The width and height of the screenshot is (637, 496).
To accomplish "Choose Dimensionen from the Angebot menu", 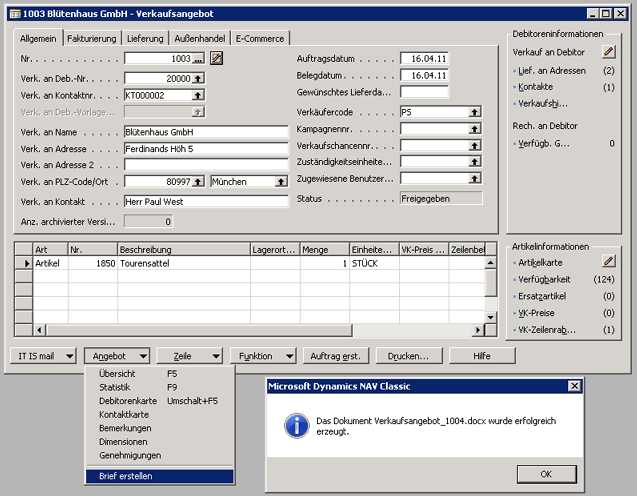I will tap(160, 442).
